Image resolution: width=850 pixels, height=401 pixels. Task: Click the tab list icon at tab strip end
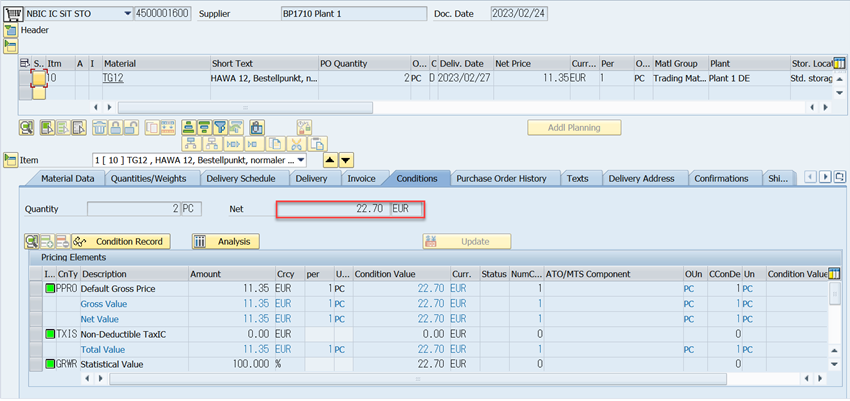pyautogui.click(x=840, y=177)
